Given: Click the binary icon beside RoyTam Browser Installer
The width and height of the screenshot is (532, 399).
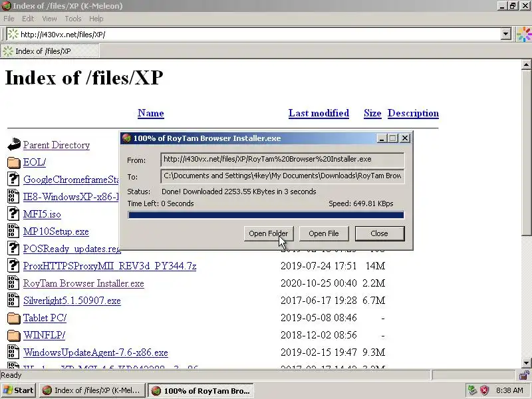Looking at the screenshot, I should (x=13, y=283).
